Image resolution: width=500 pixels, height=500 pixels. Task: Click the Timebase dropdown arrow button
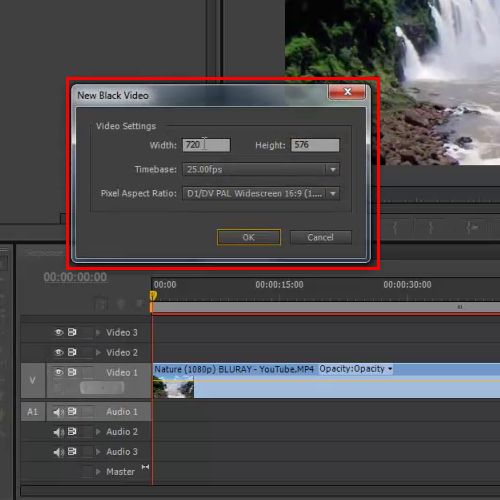333,169
